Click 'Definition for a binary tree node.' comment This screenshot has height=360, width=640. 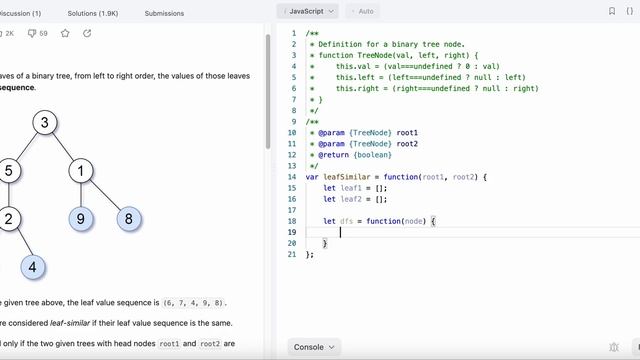click(x=391, y=44)
